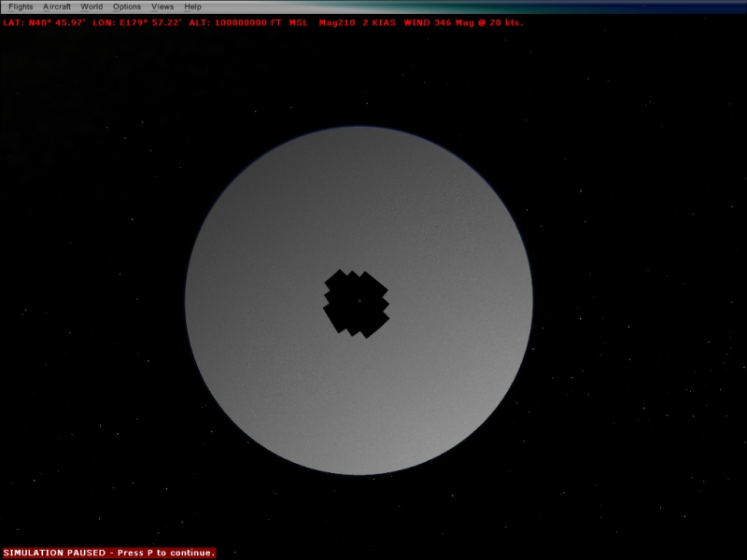Screen dimensions: 747x560
Task: Click the 'Press P to continue' prompt
Action: tap(165, 553)
